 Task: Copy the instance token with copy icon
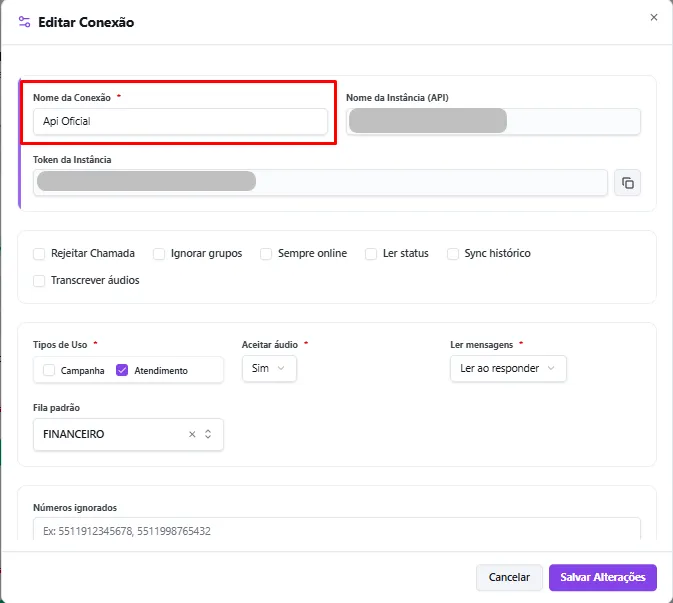pos(627,183)
